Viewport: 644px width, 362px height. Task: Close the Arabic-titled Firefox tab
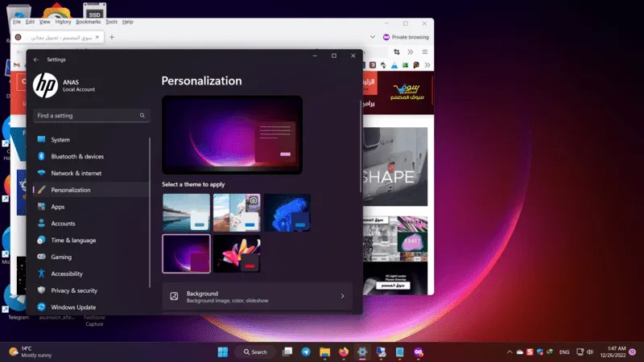click(x=97, y=37)
